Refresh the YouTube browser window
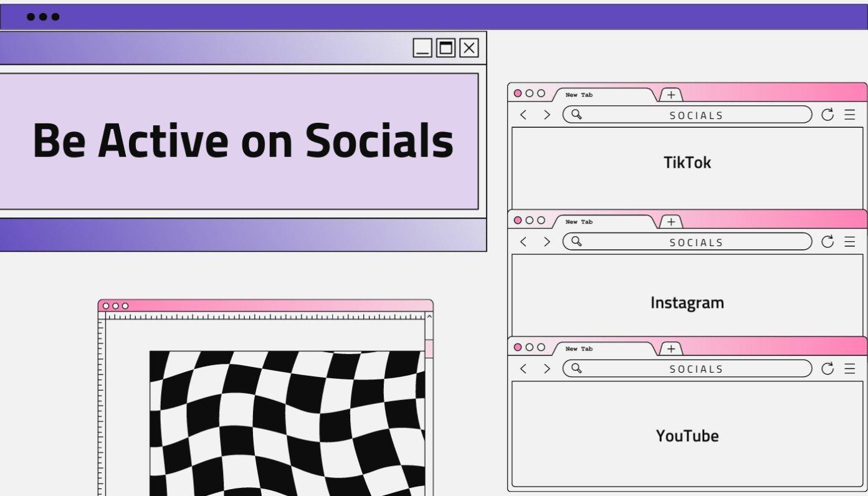 pyautogui.click(x=827, y=369)
